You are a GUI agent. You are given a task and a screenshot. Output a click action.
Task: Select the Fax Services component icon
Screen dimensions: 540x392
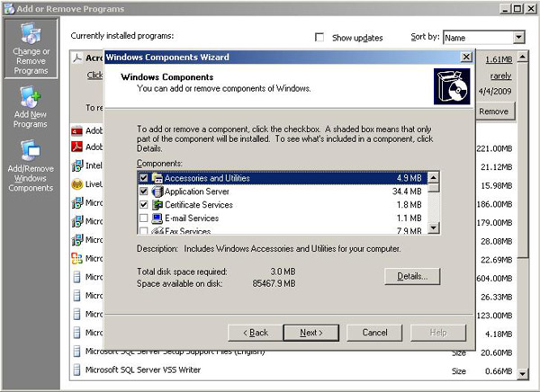click(x=157, y=230)
